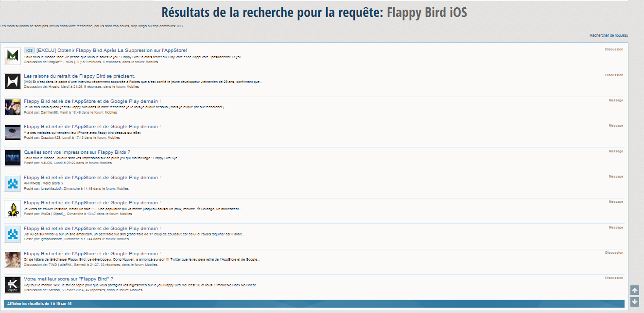Click 'Mobiles' forum link in iMoDz's row

[x=125, y=214]
